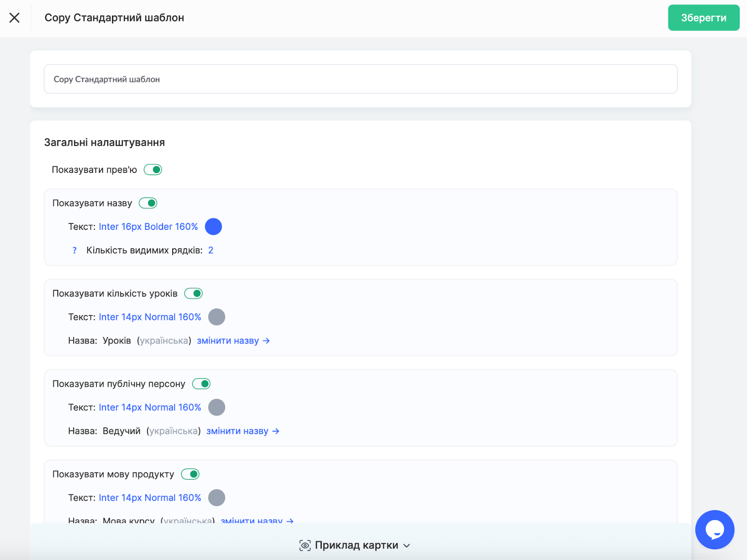Viewport: 747px width, 560px height.
Task: Open the chat support bubble
Action: click(x=714, y=530)
